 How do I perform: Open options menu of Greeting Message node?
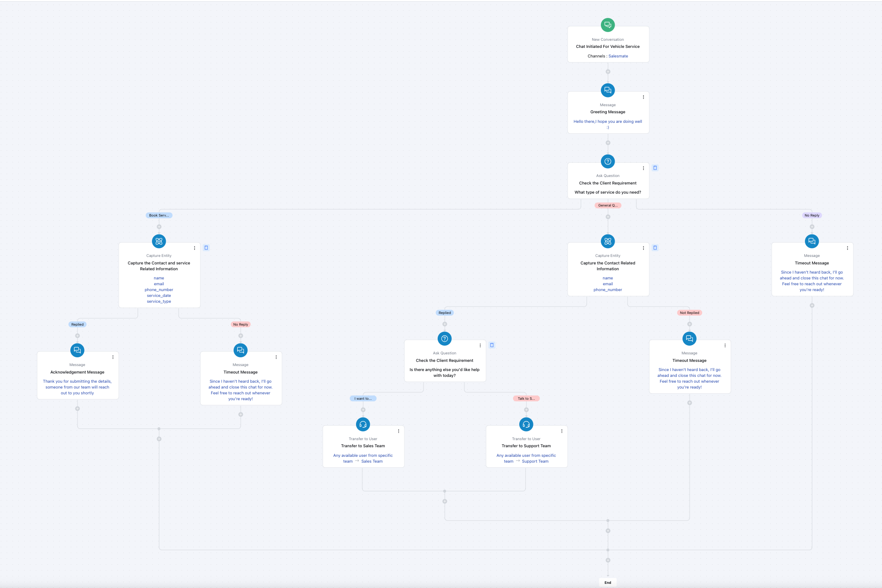pyautogui.click(x=643, y=97)
